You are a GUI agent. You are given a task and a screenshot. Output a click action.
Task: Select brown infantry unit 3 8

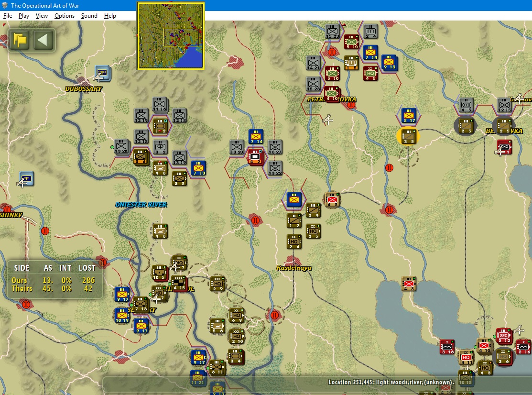(179, 179)
